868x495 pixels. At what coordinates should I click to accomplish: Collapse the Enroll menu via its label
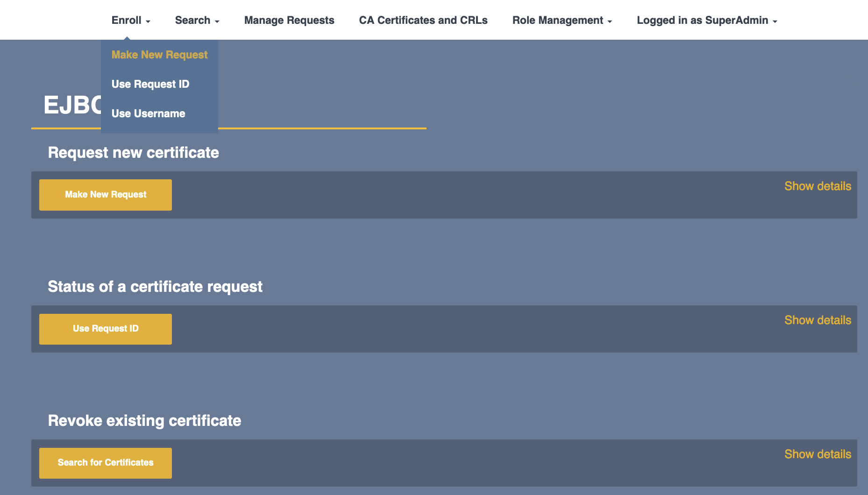tap(126, 20)
